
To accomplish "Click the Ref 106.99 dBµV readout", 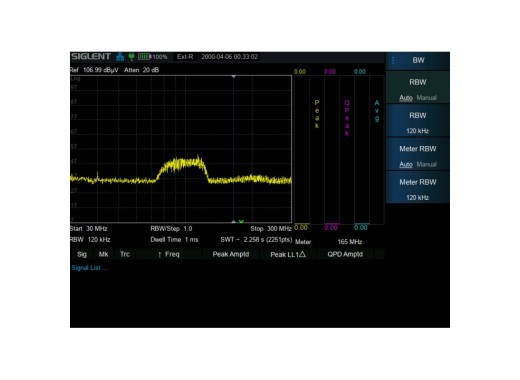I will (94, 70).
